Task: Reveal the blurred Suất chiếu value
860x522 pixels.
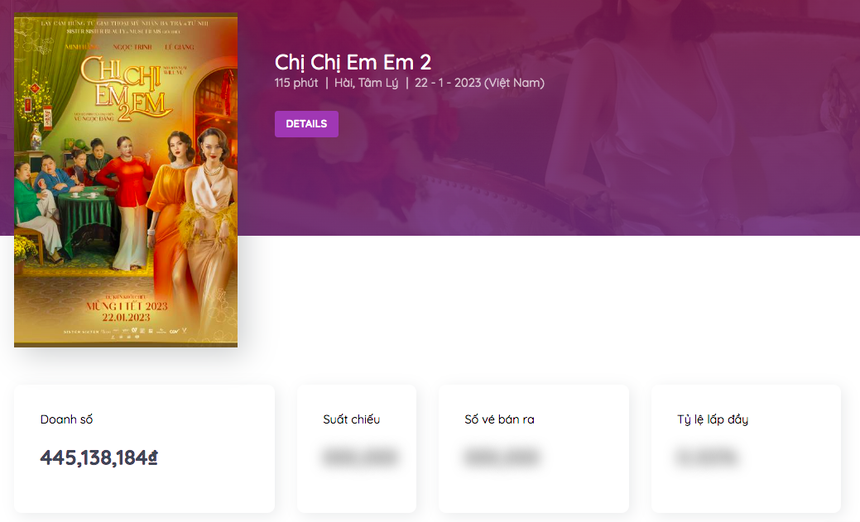Action: pyautogui.click(x=360, y=457)
